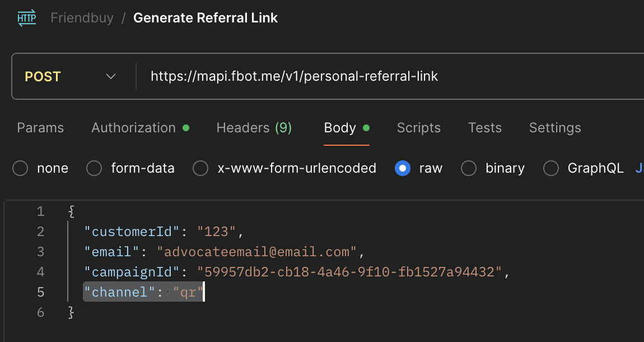644x342 pixels.
Task: Open the Headers (9) tab
Action: click(x=254, y=128)
